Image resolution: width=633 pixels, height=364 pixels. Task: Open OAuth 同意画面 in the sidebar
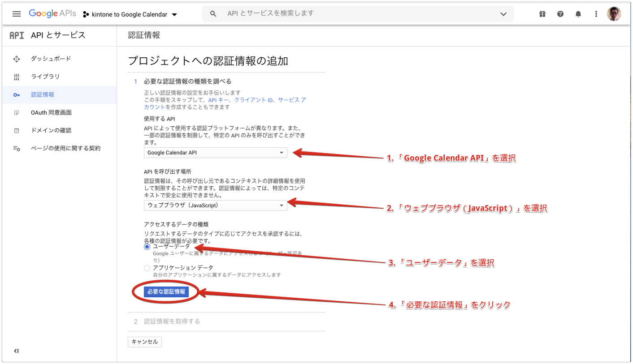pos(51,112)
